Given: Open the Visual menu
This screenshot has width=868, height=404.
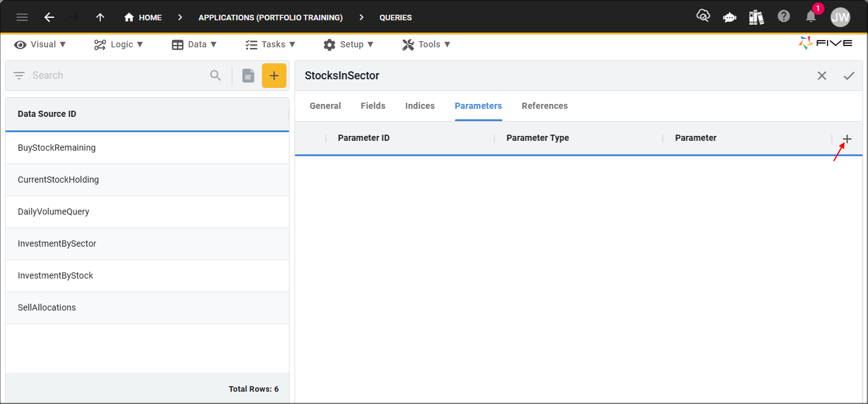Looking at the screenshot, I should coord(40,44).
